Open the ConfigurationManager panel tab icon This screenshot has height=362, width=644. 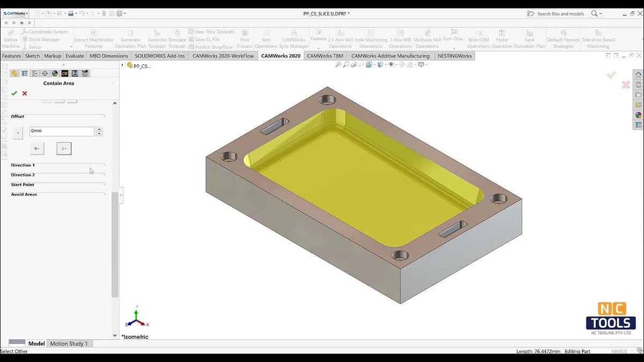point(34,73)
